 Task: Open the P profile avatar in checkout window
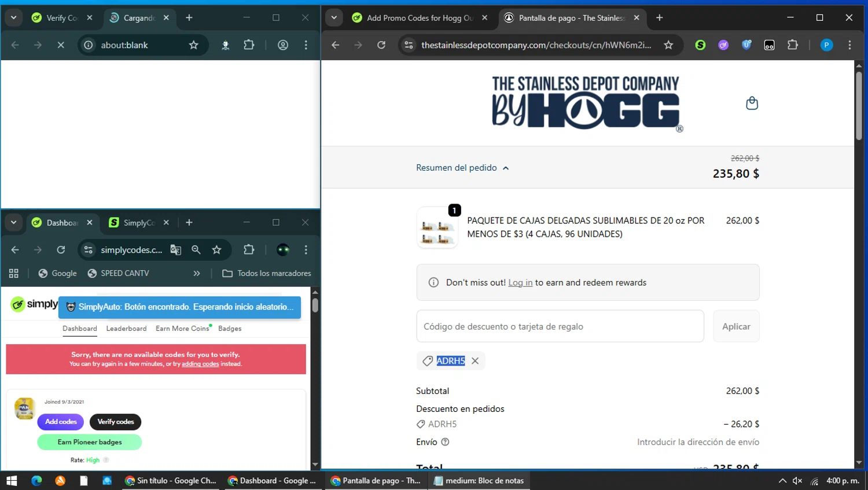(x=826, y=45)
